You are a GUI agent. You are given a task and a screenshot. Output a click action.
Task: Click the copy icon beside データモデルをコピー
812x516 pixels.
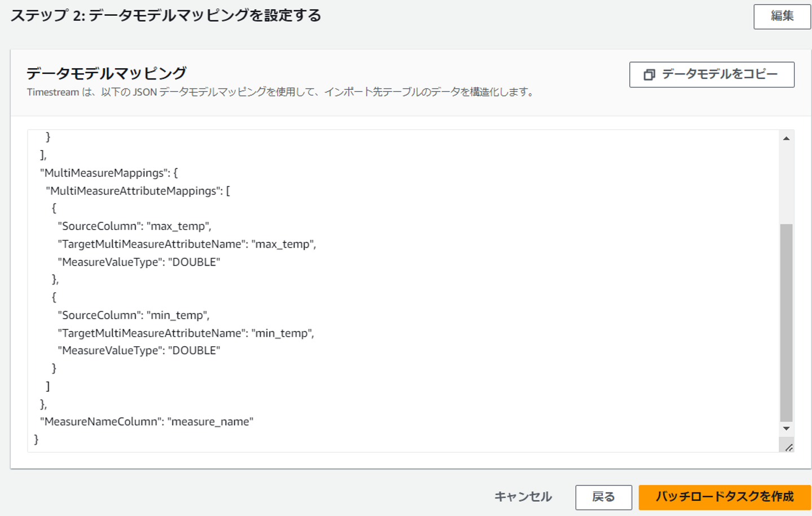pos(650,74)
